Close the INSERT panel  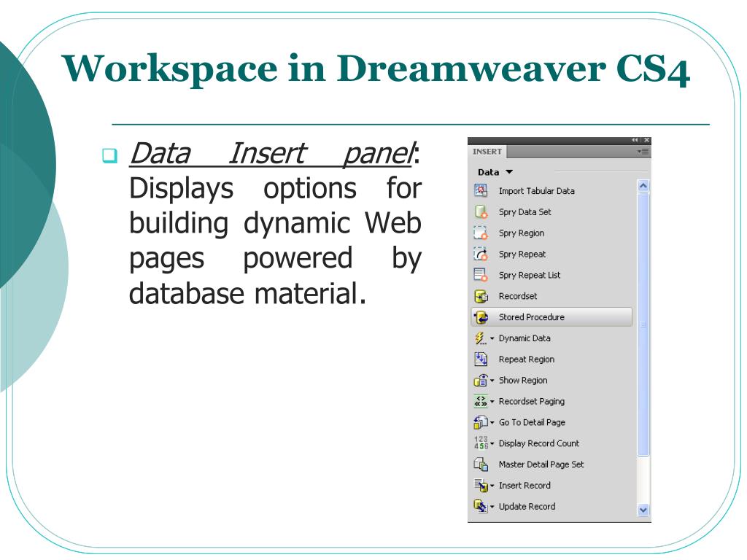coord(646,140)
